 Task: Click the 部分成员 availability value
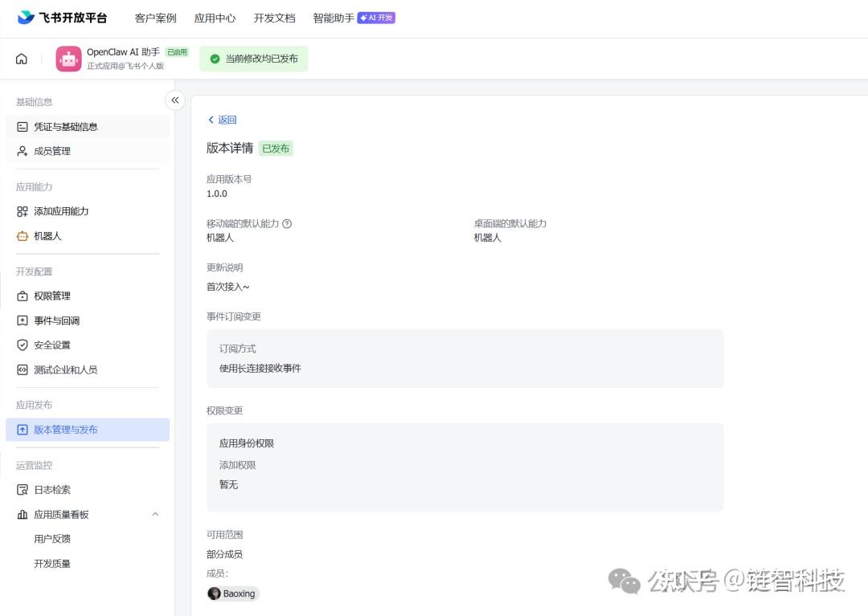pyautogui.click(x=225, y=554)
